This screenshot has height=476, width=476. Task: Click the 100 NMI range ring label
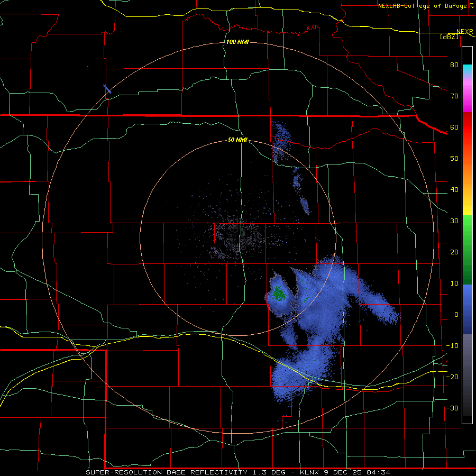pyautogui.click(x=237, y=42)
